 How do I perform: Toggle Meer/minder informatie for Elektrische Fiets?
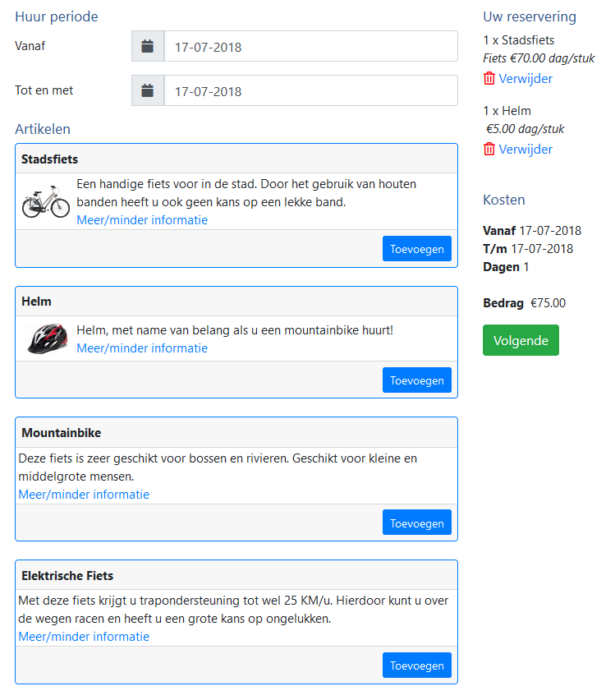point(84,637)
